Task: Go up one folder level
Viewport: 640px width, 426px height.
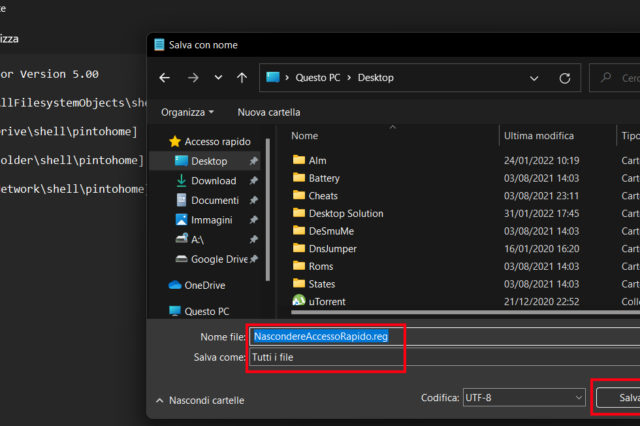Action: coord(242,77)
